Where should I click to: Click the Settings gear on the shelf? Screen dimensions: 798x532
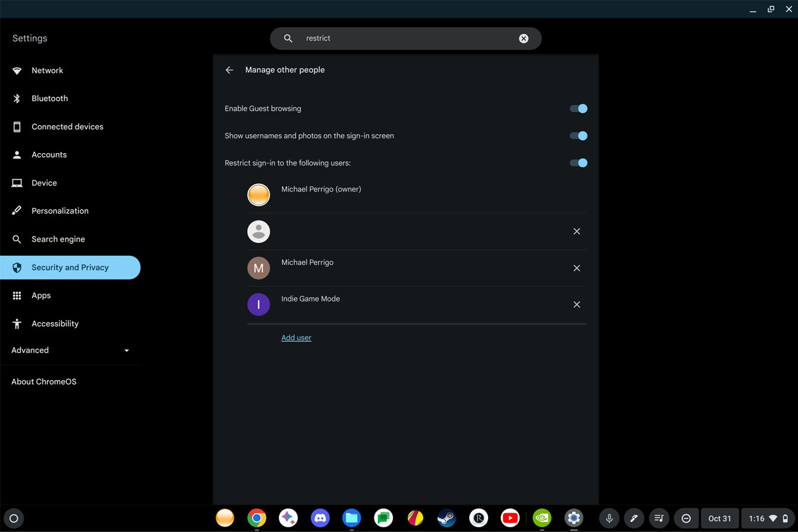click(574, 518)
